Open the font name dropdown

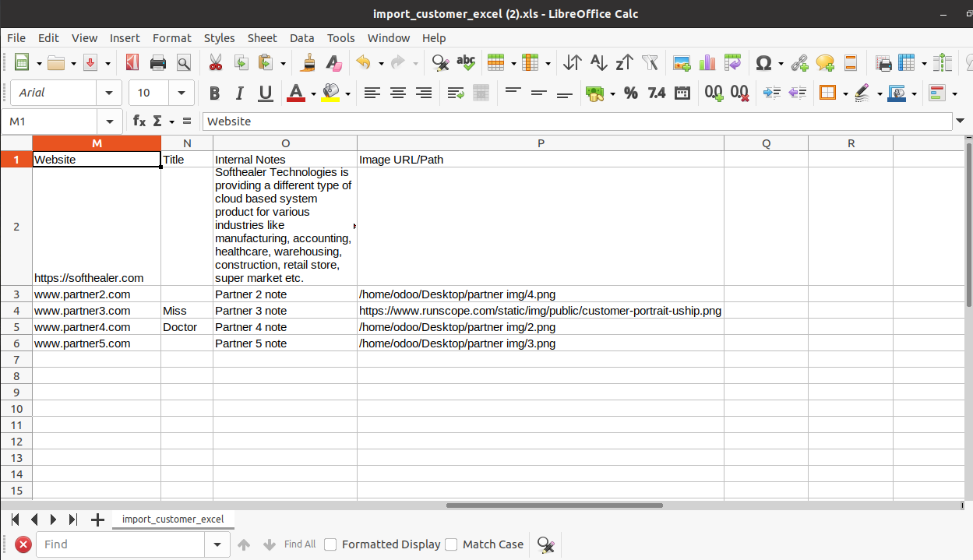tap(109, 93)
